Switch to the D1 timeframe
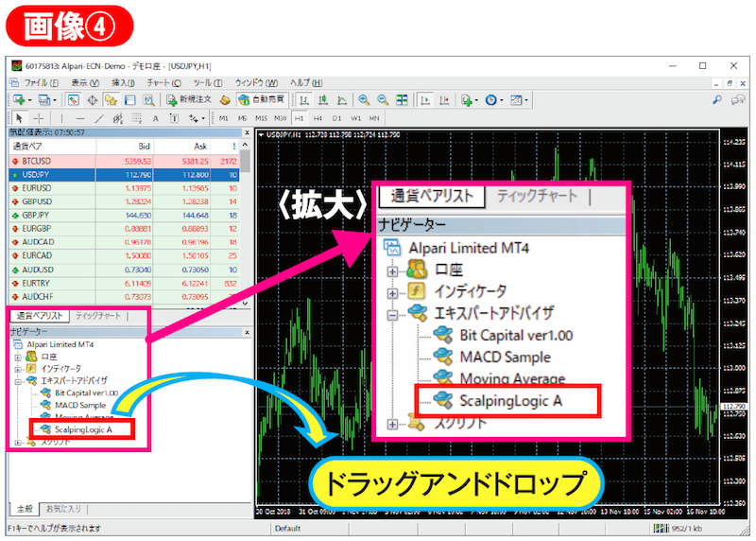The width and height of the screenshot is (756, 541). (x=336, y=118)
